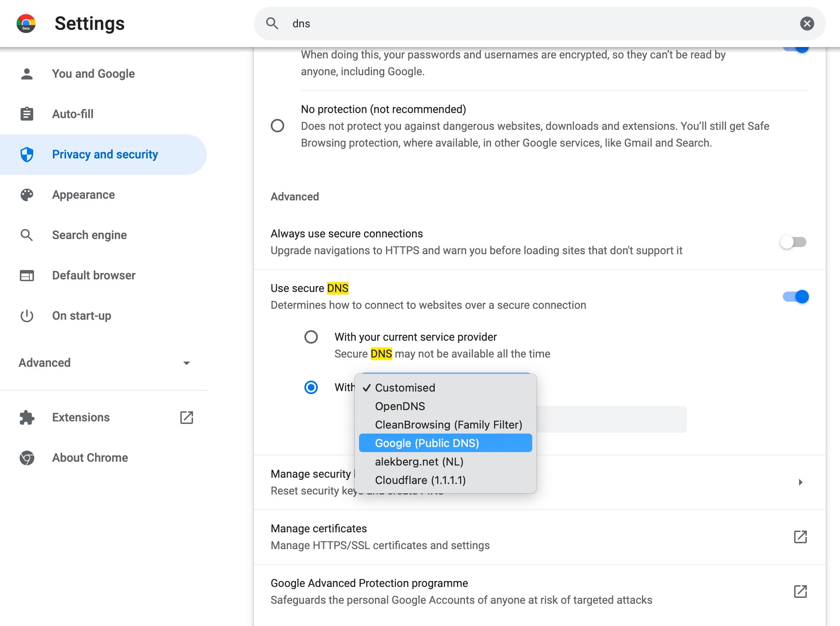Image resolution: width=840 pixels, height=626 pixels.
Task: Open Manage certificates external link icon
Action: coord(800,537)
